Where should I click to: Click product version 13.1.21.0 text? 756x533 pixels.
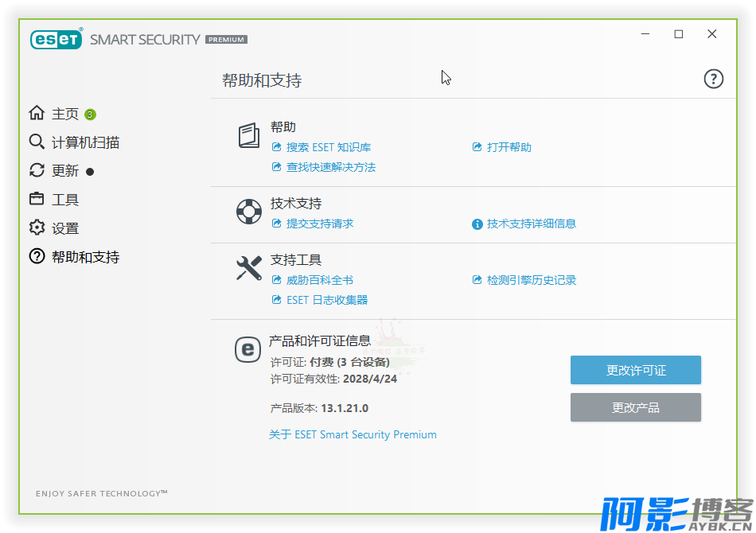coord(345,408)
